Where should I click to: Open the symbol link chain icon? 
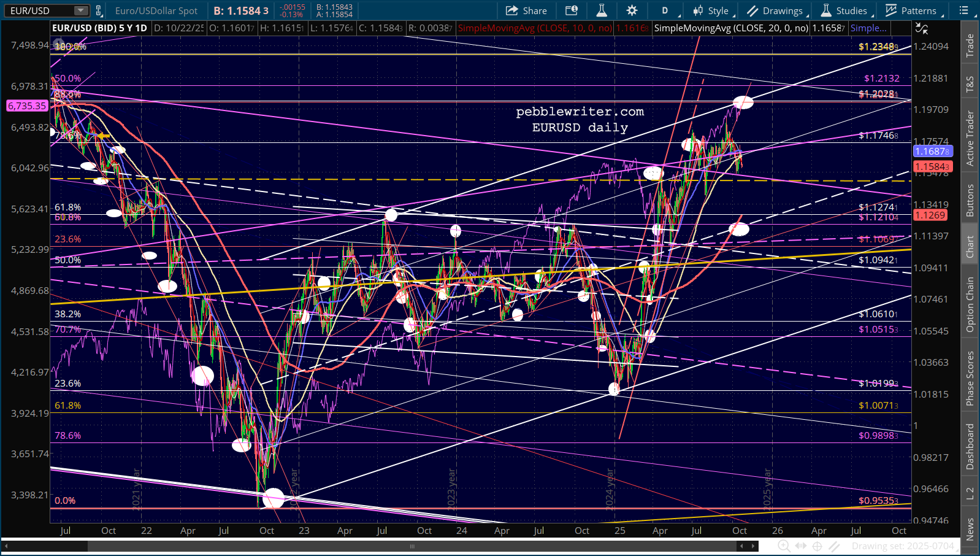98,10
